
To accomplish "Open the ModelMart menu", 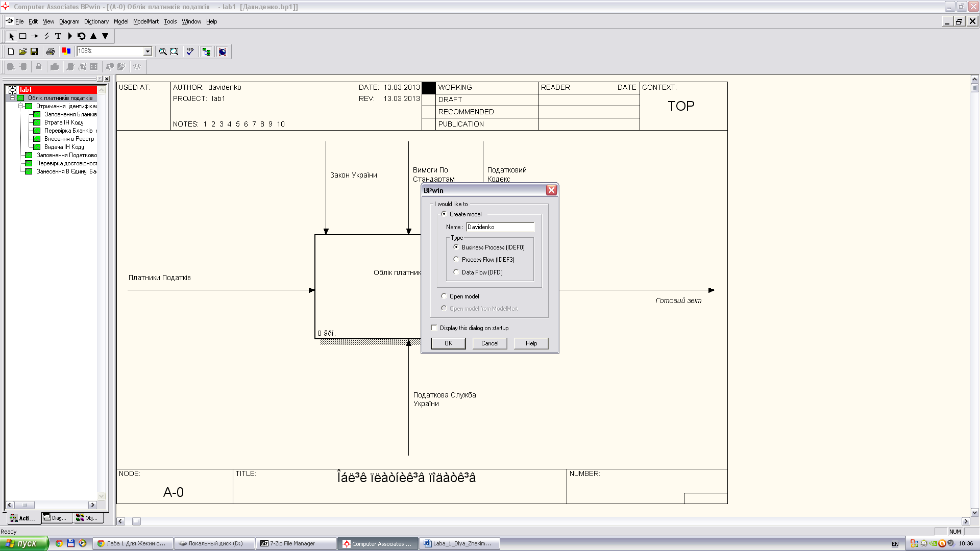I will (x=146, y=21).
